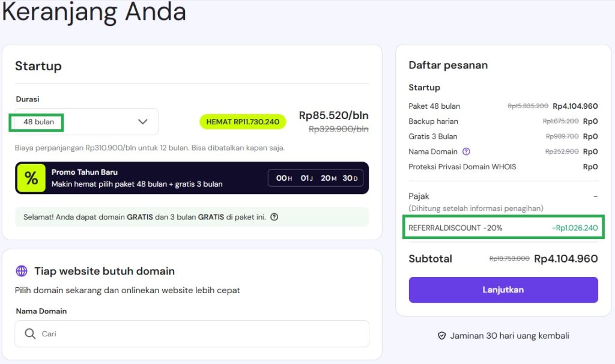Click the Rp85.520/bln monthly price
The width and height of the screenshot is (615, 364).
[333, 115]
